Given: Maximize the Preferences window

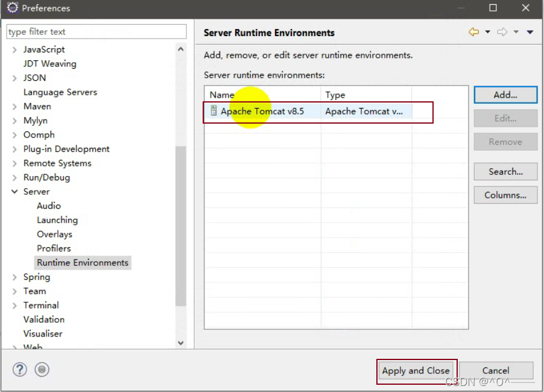Looking at the screenshot, I should pyautogui.click(x=493, y=8).
